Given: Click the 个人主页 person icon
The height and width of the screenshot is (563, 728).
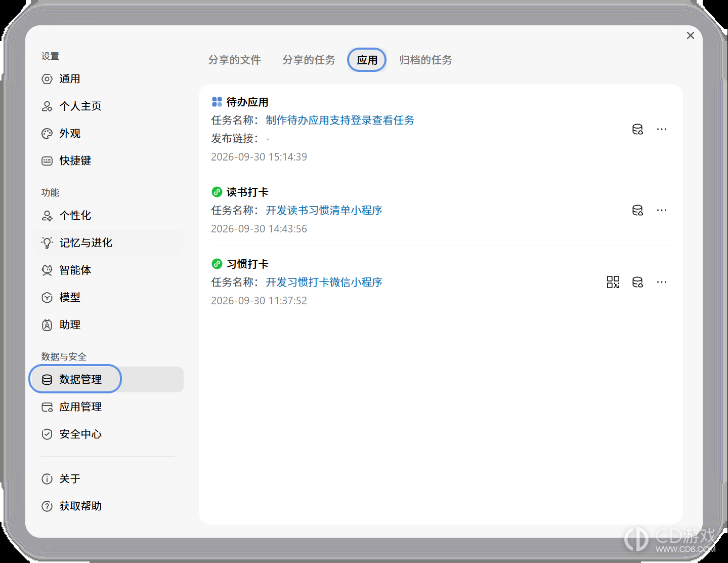Looking at the screenshot, I should (x=47, y=106).
